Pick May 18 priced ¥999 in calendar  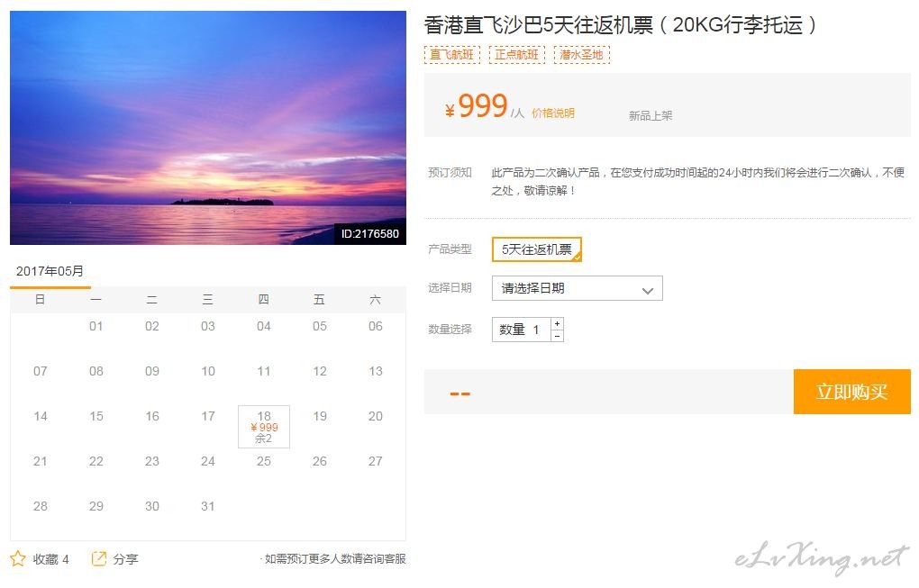click(264, 427)
